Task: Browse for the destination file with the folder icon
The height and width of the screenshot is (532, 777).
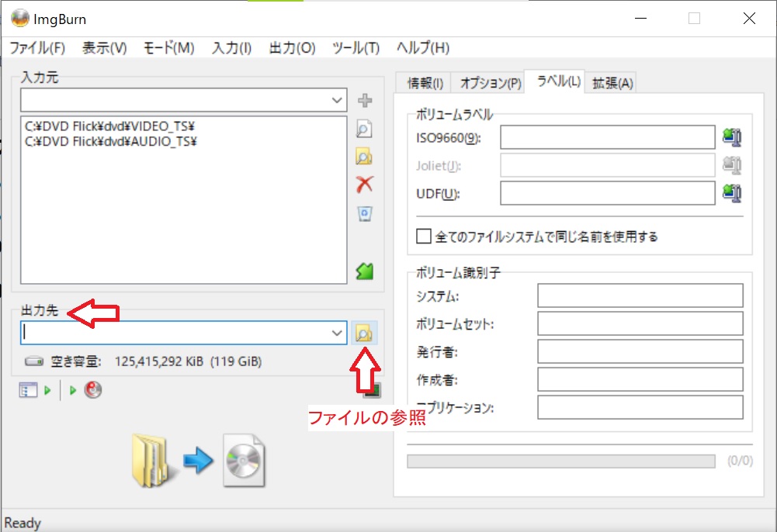Action: click(364, 333)
